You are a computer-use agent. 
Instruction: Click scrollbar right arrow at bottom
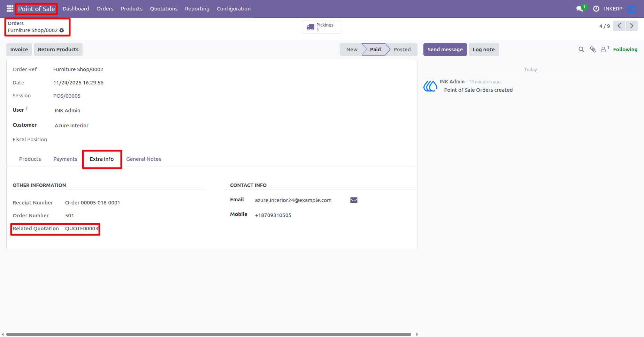pos(417,334)
